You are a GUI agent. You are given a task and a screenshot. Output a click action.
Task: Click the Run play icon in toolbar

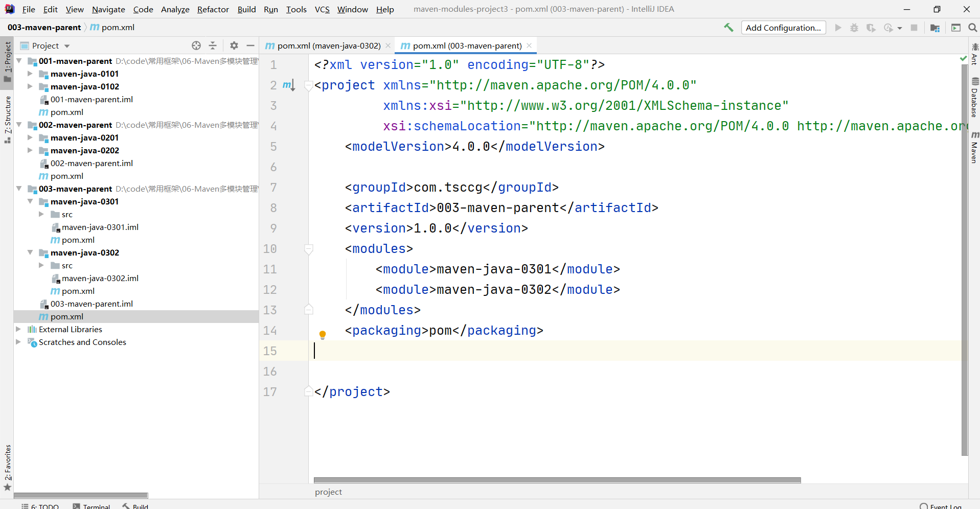(x=838, y=28)
